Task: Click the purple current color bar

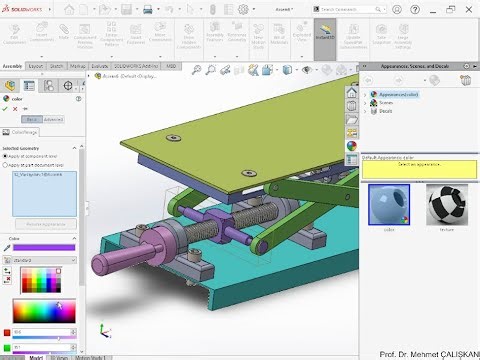Action: [44, 247]
